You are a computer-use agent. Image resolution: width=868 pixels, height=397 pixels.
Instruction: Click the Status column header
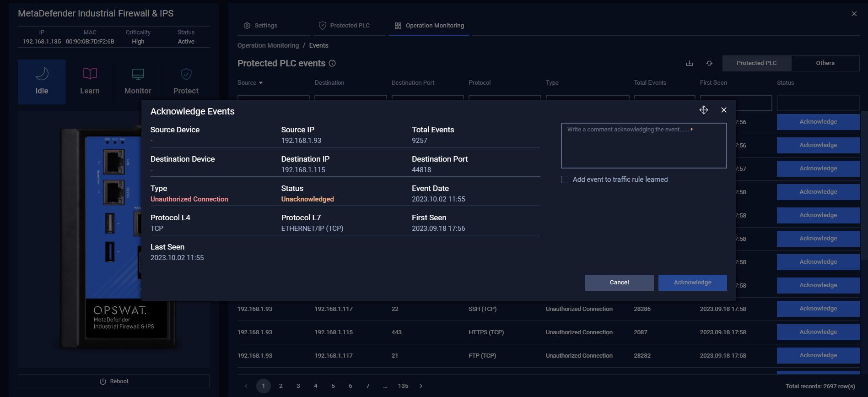(x=785, y=83)
